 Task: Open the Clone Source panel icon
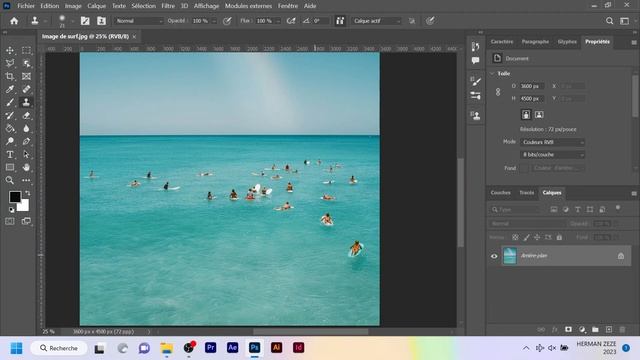point(476,116)
